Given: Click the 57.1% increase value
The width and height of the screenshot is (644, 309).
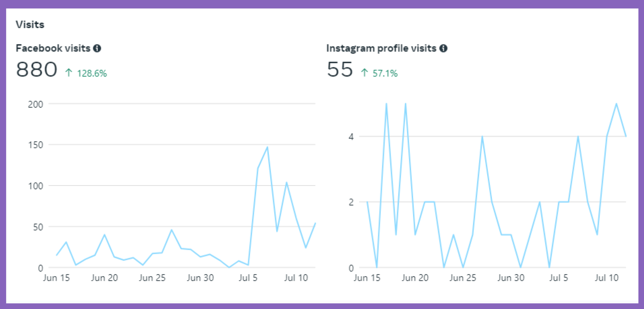Looking at the screenshot, I should [385, 73].
